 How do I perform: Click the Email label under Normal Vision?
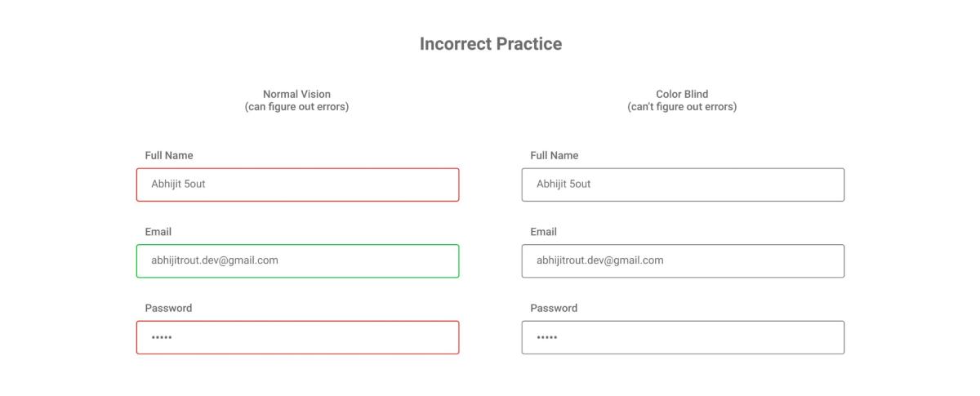[158, 232]
